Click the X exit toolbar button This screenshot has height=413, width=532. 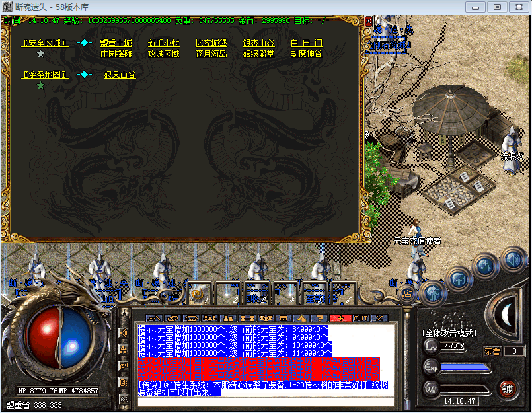(379, 319)
